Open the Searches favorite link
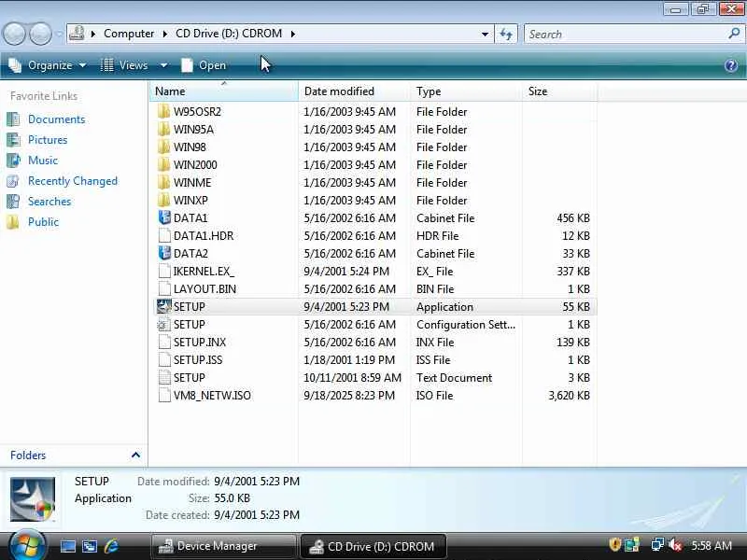747x560 pixels. 49,202
